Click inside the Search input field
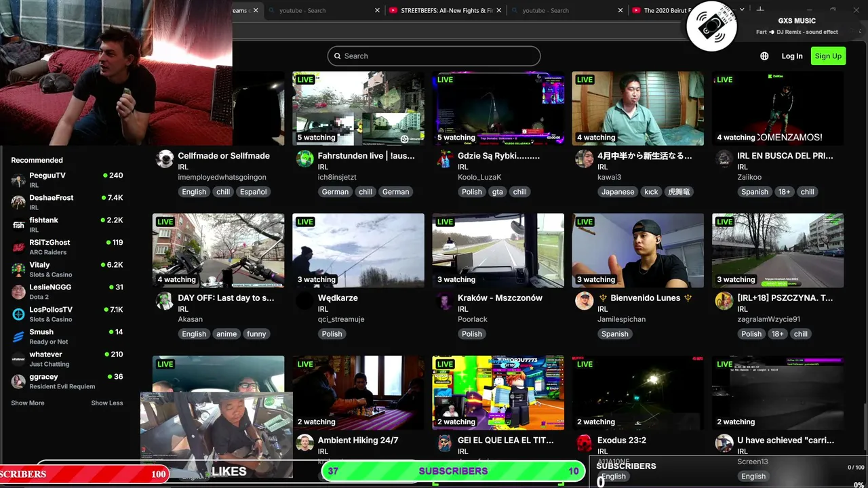 point(434,56)
